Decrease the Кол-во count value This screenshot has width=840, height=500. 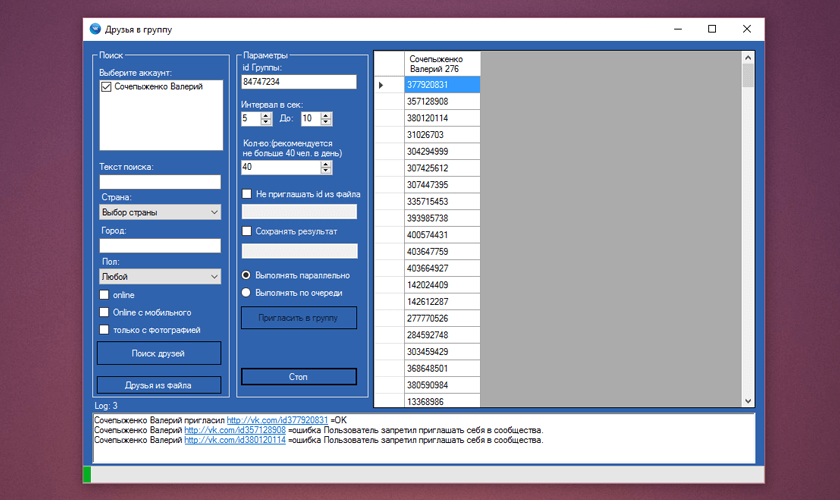(x=326, y=171)
